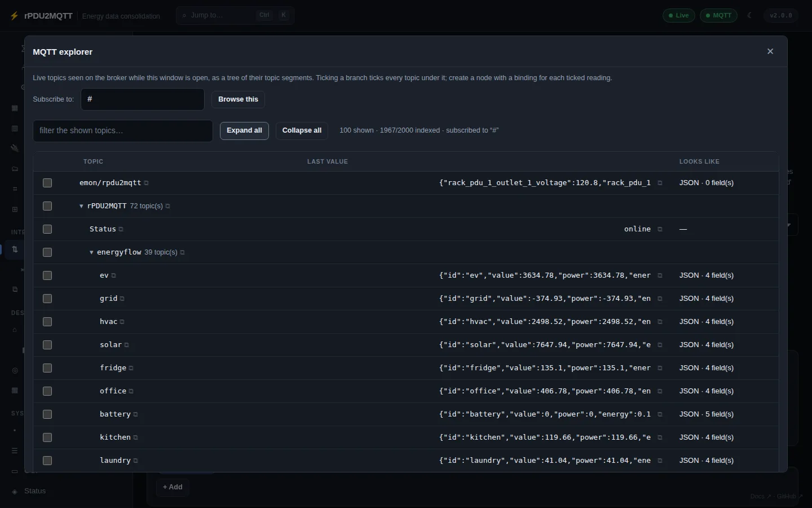Copy the office topic name
Image resolution: width=812 pixels, height=508 pixels.
pos(131,391)
